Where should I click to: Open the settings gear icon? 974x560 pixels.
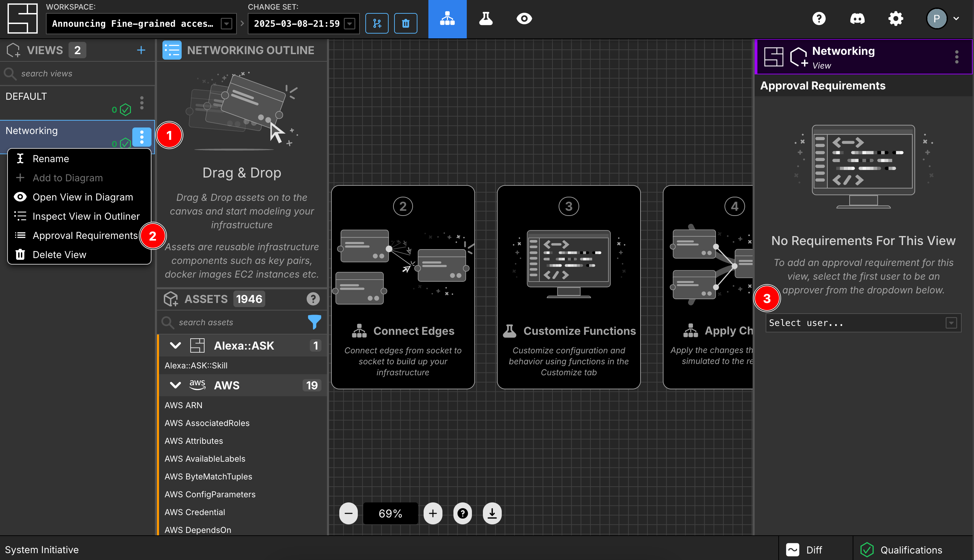(x=896, y=19)
